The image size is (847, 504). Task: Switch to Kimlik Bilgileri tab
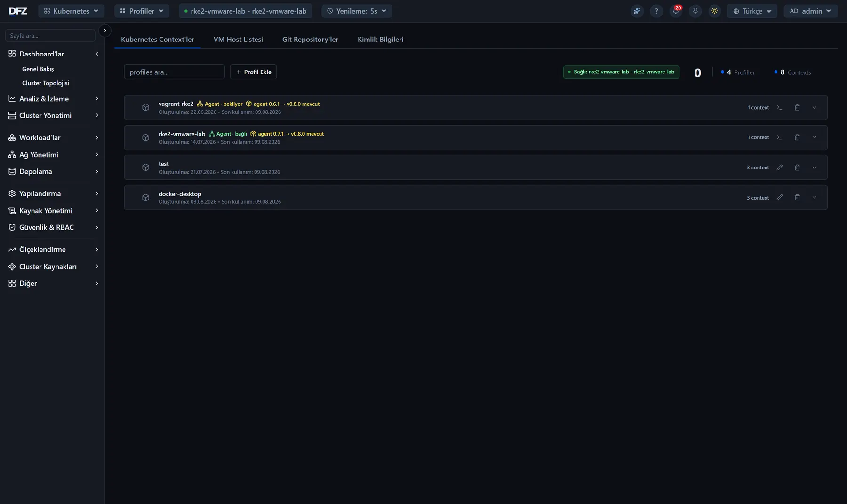[x=380, y=40]
